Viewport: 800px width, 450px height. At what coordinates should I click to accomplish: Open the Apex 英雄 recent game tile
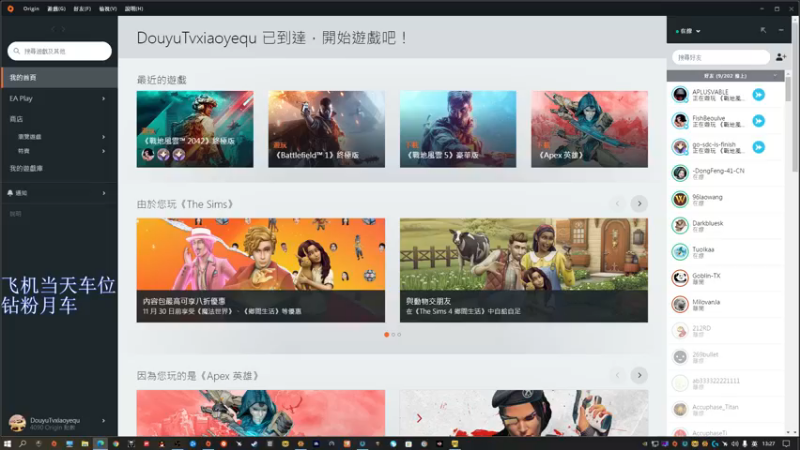click(589, 129)
